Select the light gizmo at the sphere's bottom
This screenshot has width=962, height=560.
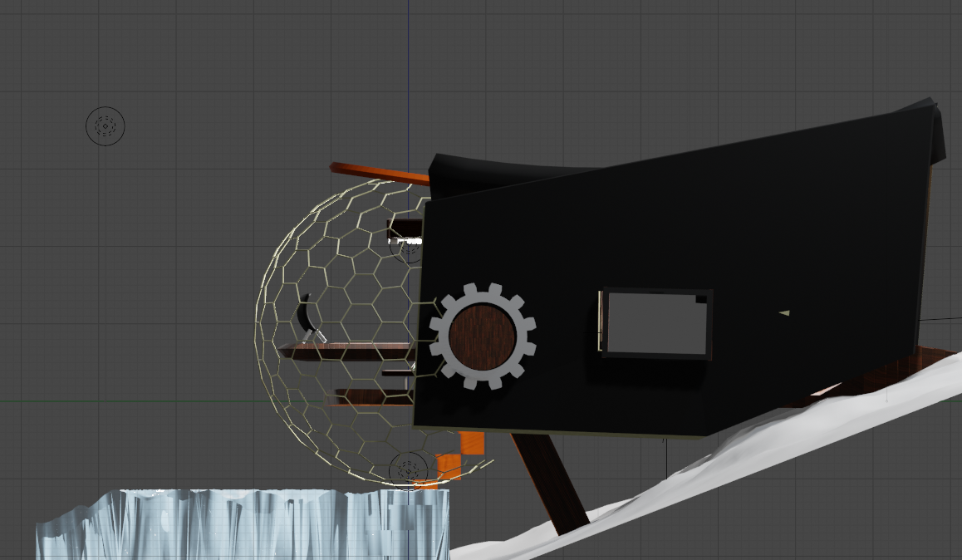click(408, 469)
